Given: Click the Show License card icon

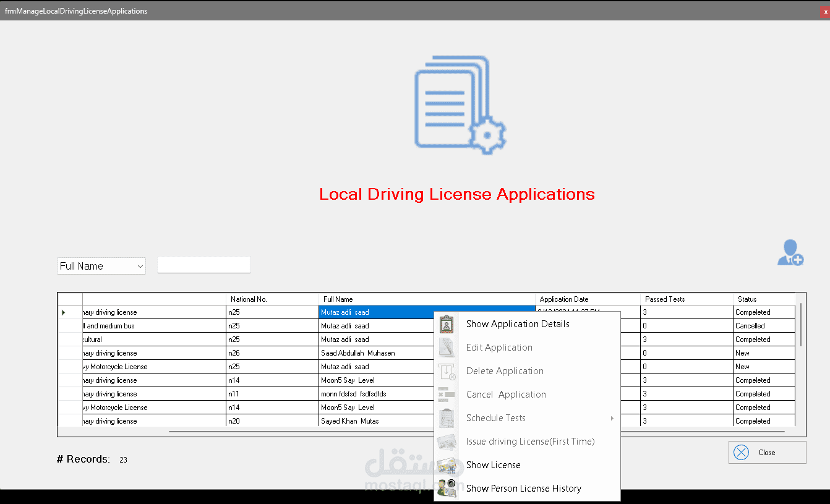Looking at the screenshot, I should tap(447, 465).
